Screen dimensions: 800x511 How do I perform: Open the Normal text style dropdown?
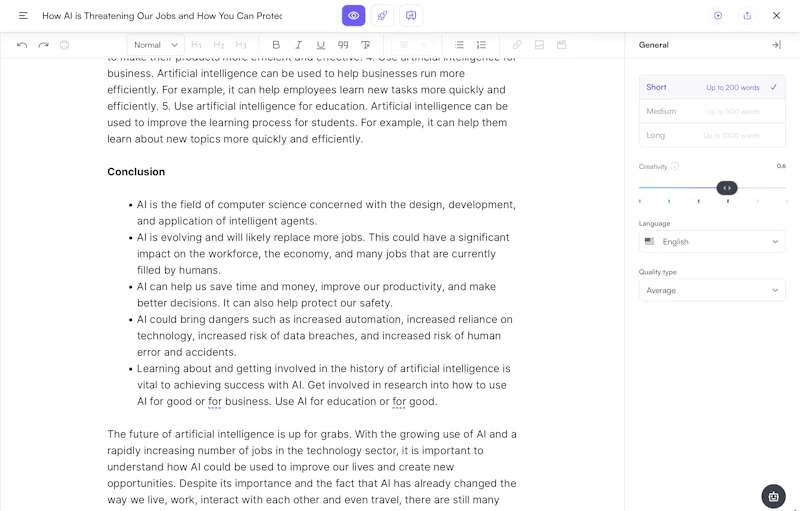(x=155, y=45)
